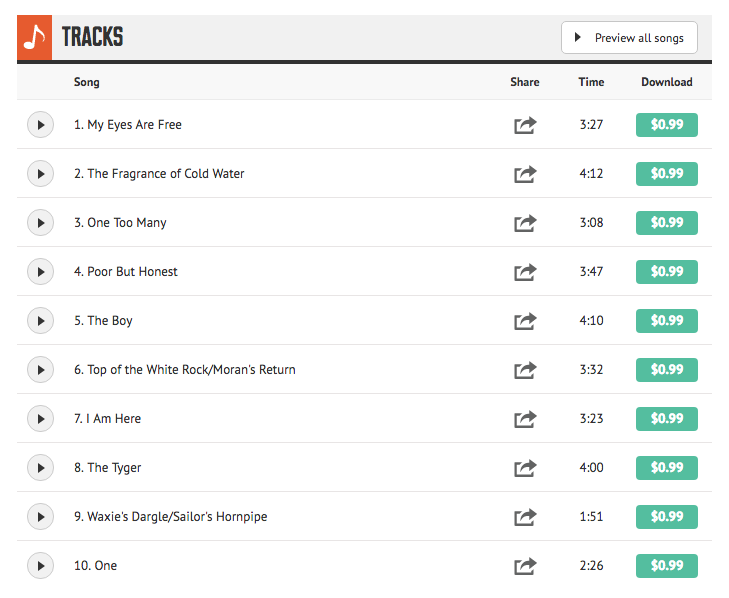729x598 pixels.
Task: Open the I Am Here song title
Action: pyautogui.click(x=107, y=419)
